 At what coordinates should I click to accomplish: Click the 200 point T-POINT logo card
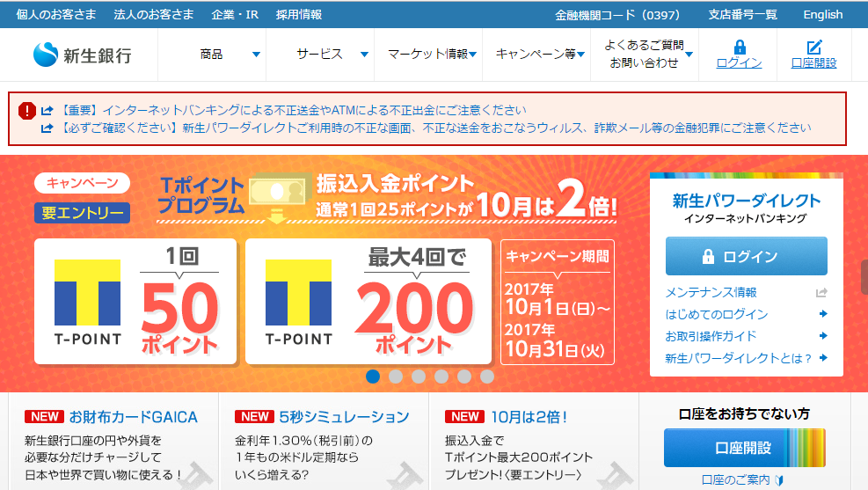(368, 301)
